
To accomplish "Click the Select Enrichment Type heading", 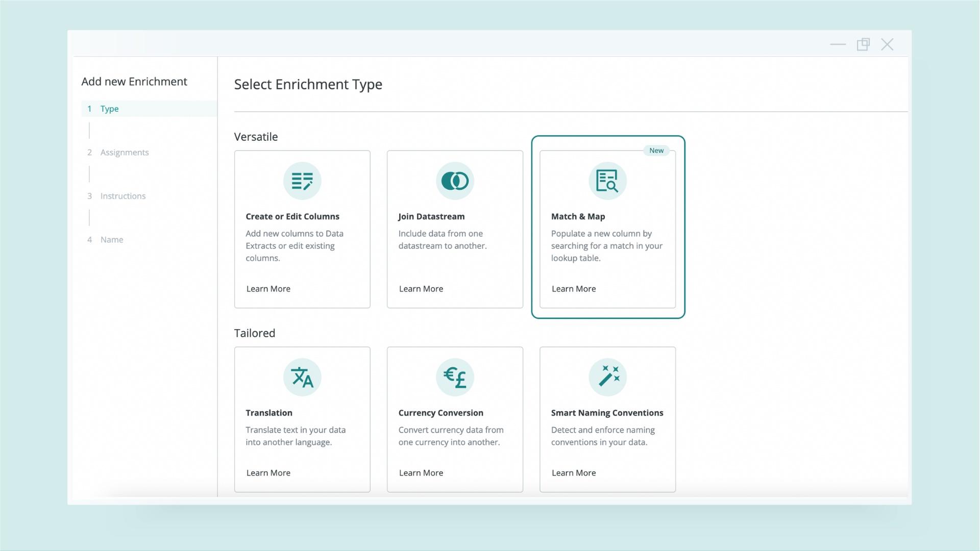I will click(308, 84).
